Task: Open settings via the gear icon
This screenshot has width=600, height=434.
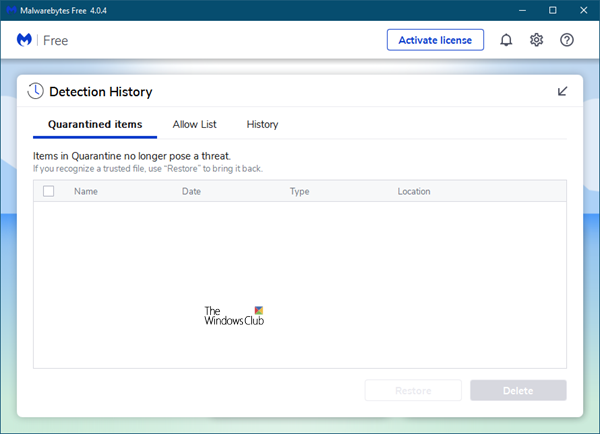Action: [x=536, y=40]
